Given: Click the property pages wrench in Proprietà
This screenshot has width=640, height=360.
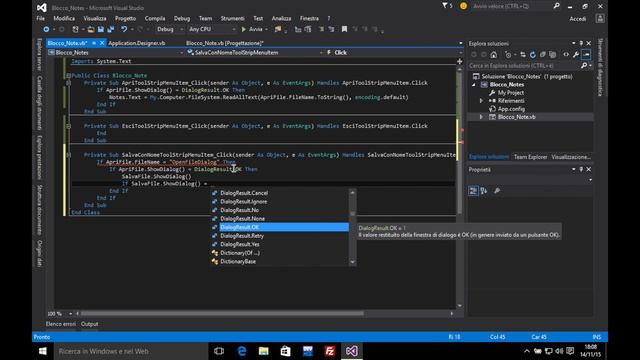Looking at the screenshot, I should 497,191.
